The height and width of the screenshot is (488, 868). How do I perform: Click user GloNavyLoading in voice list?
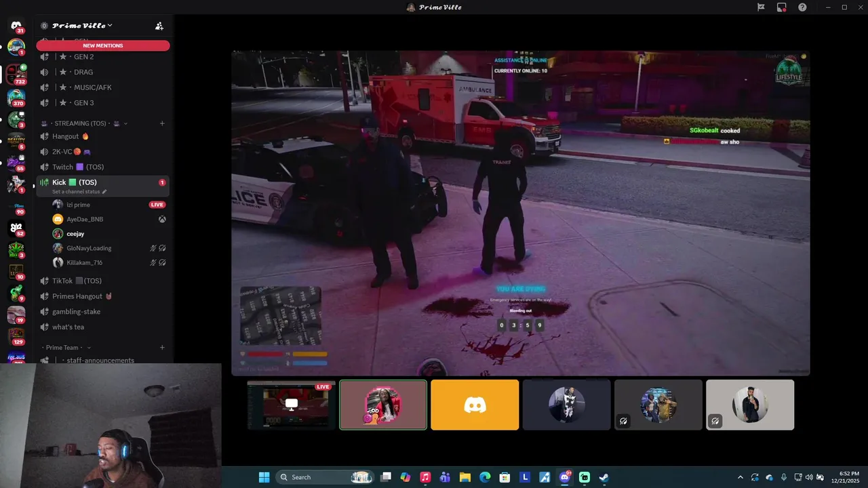click(108, 248)
